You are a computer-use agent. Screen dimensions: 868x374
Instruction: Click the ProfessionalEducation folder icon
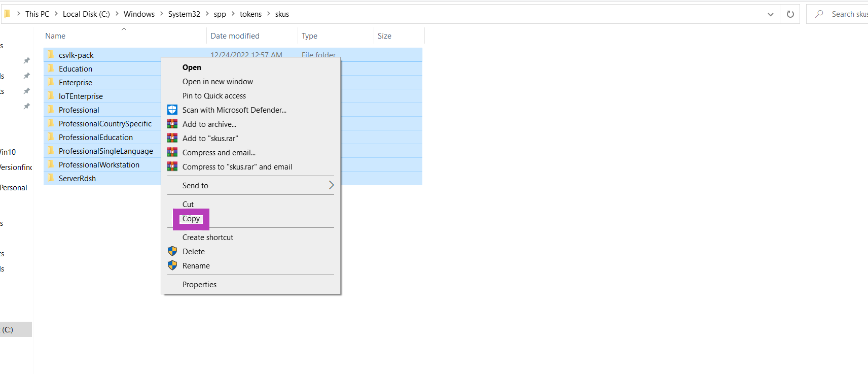(x=51, y=137)
